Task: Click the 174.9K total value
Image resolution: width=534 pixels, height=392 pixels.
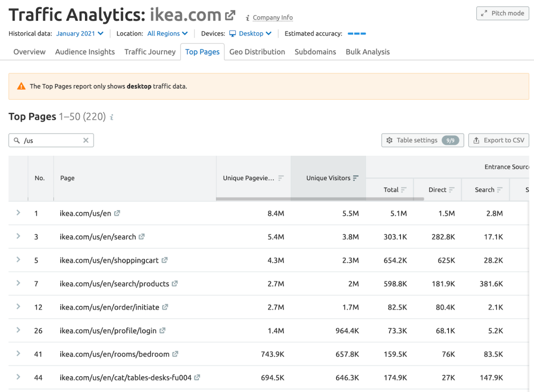Action: (395, 378)
